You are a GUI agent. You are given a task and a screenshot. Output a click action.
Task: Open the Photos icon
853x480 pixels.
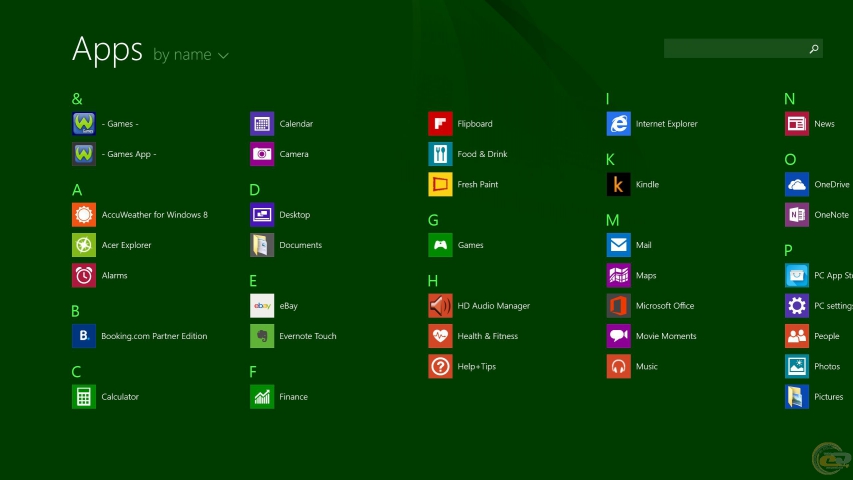[x=797, y=366]
